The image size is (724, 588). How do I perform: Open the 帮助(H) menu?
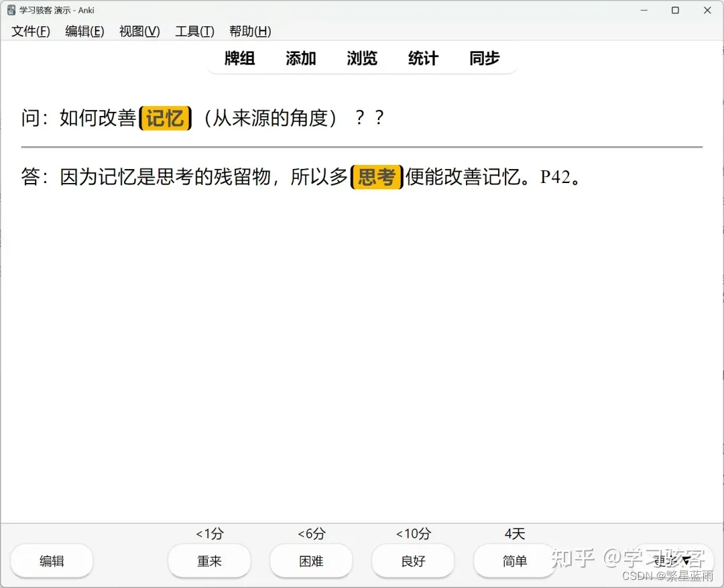[250, 31]
